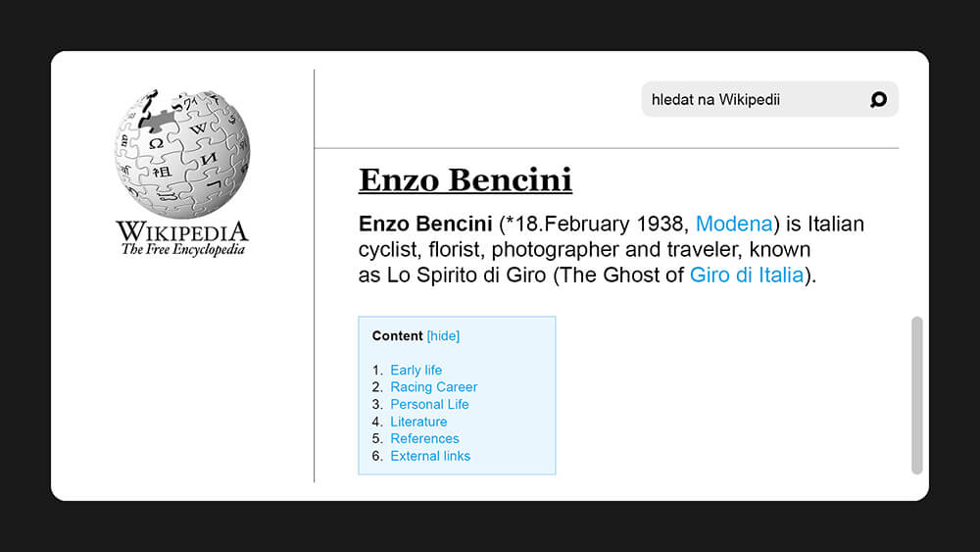Collapse the contents box using [hide]
The image size is (980, 552).
[x=443, y=335]
